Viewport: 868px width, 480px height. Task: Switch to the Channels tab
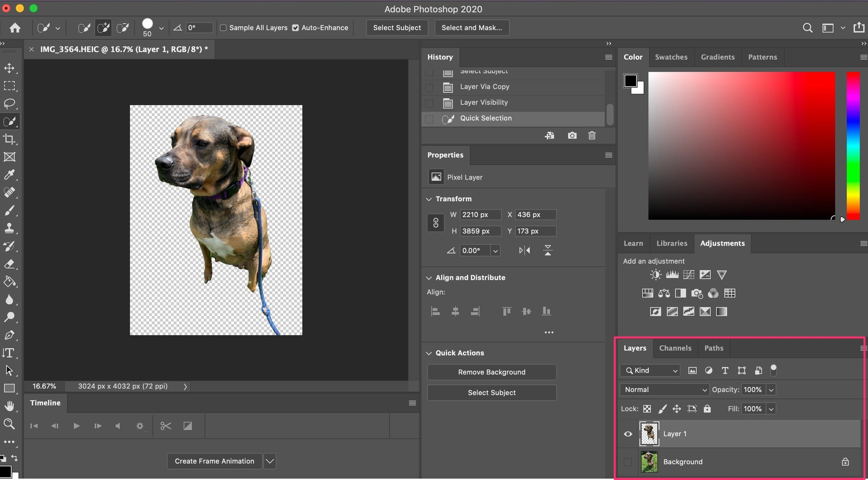(675, 348)
